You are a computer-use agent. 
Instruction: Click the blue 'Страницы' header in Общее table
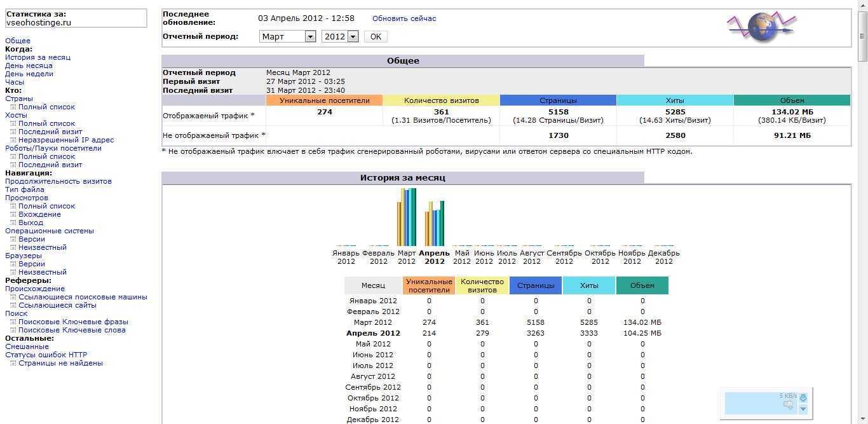558,100
